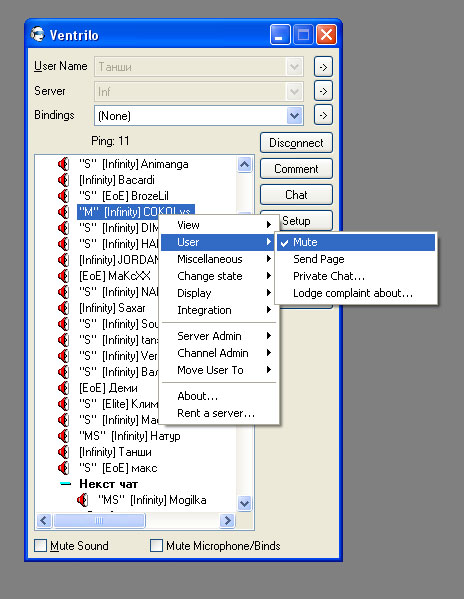Click speaker icon beside "MS" [Infinity] Натур
464x599 pixels.
point(63,436)
